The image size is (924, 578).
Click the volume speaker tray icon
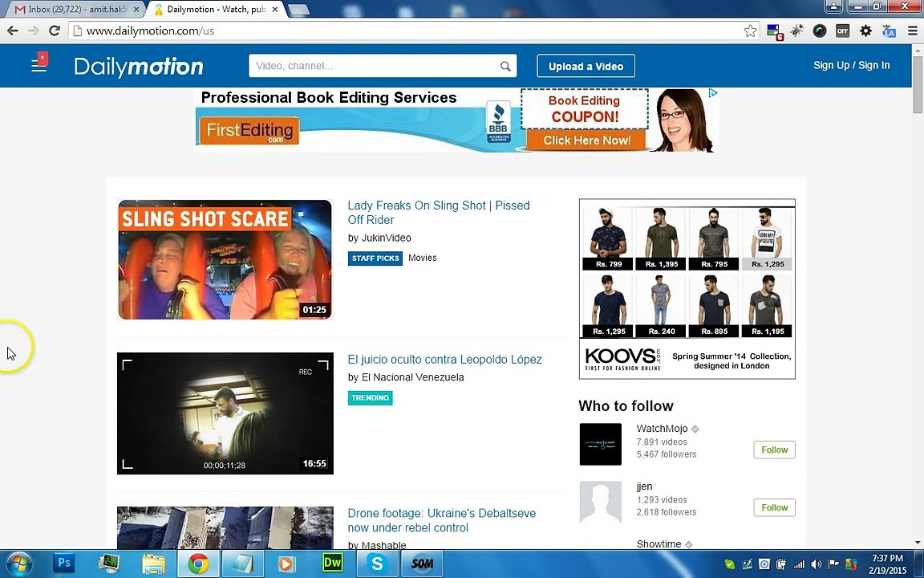[x=817, y=564]
